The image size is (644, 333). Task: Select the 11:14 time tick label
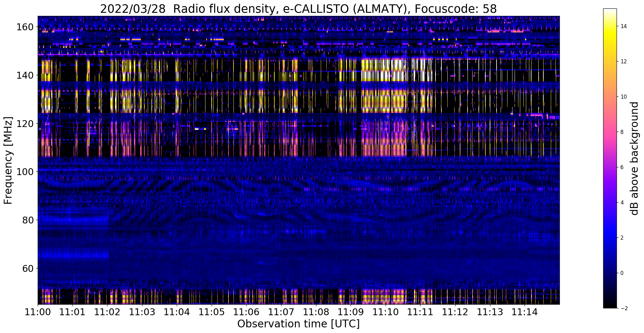click(525, 312)
